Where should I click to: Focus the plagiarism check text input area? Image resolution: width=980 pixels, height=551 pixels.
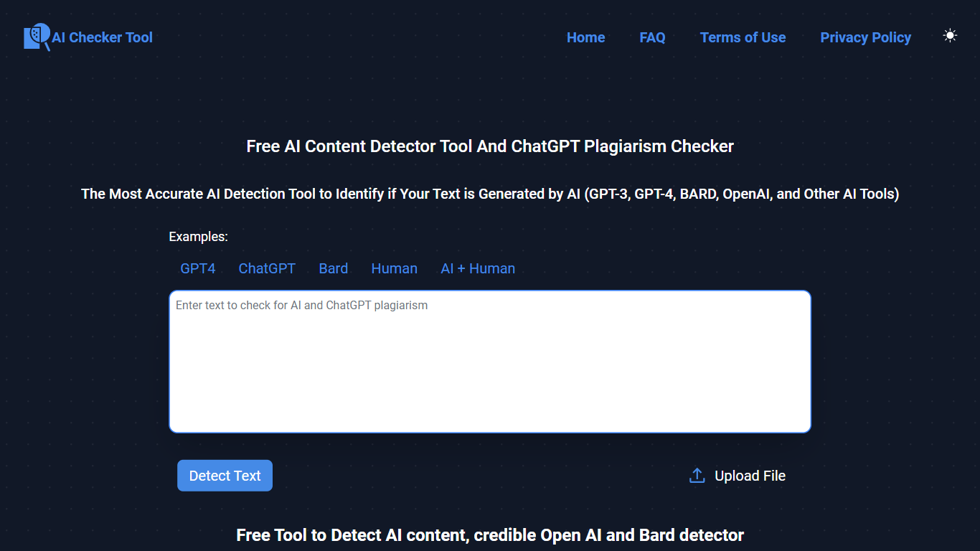pyautogui.click(x=490, y=362)
